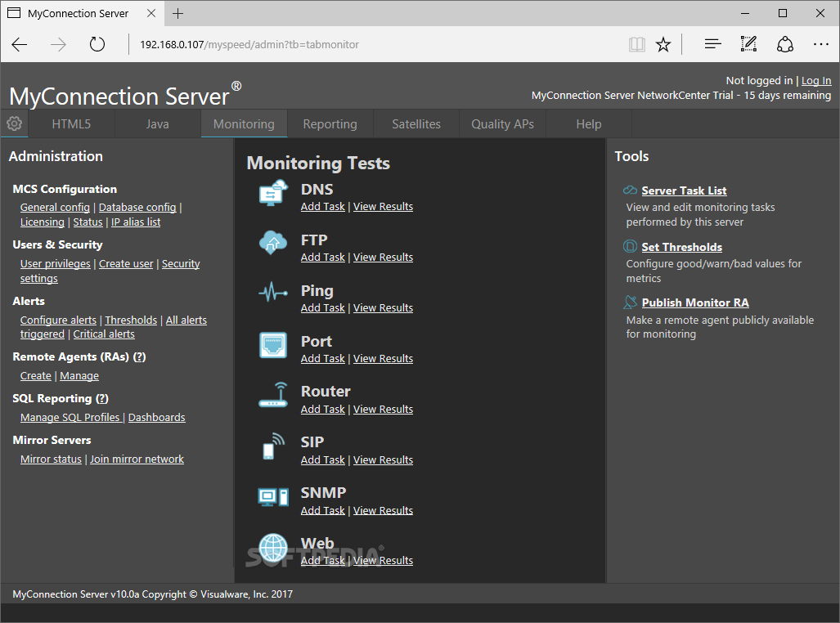Open the Publish Monitor RA link

click(695, 303)
